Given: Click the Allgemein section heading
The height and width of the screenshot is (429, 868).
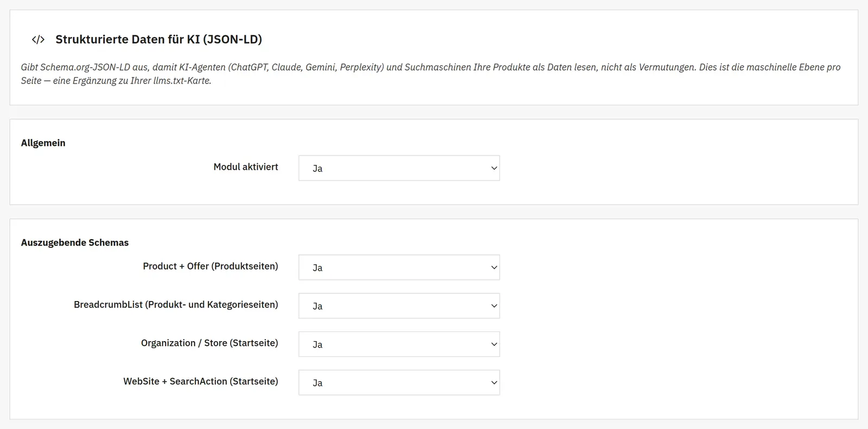Looking at the screenshot, I should coord(43,143).
